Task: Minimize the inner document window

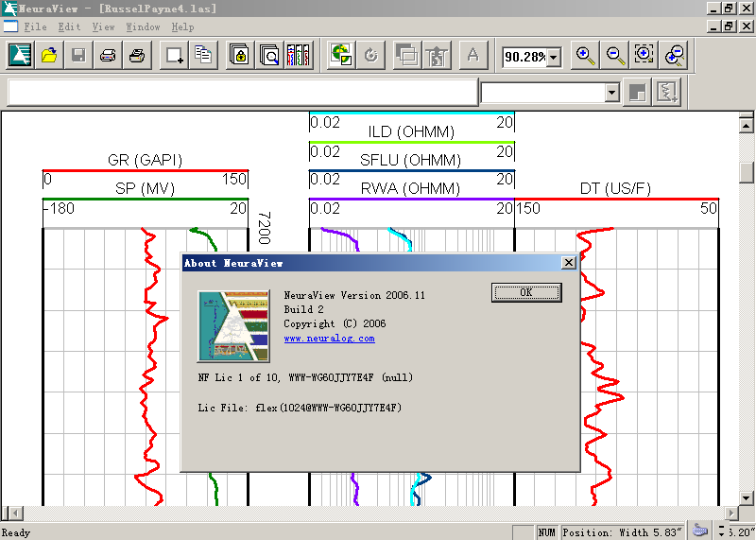Action: (714, 26)
